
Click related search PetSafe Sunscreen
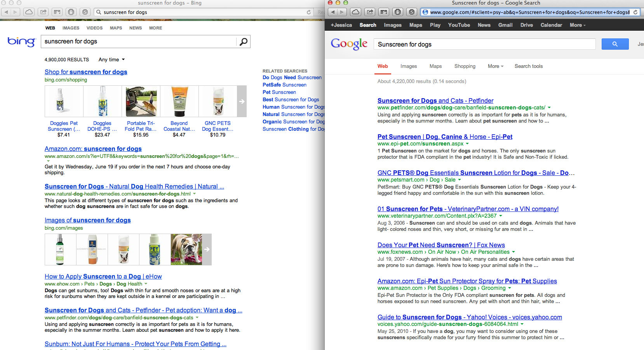284,85
